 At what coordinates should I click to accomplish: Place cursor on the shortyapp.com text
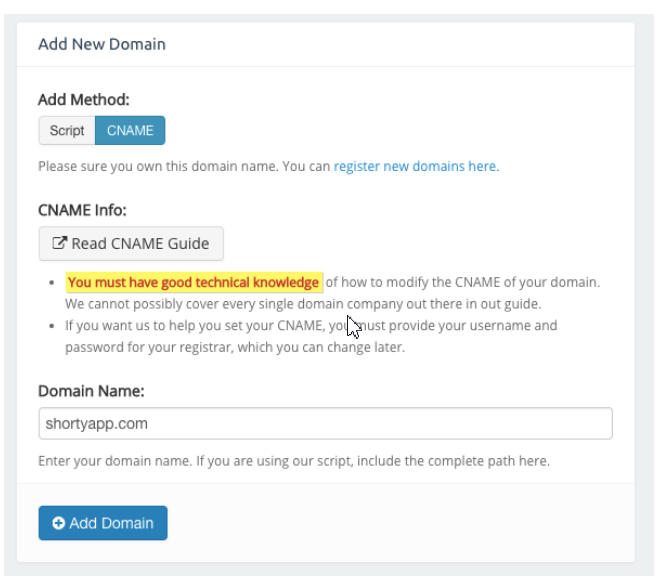click(x=96, y=423)
